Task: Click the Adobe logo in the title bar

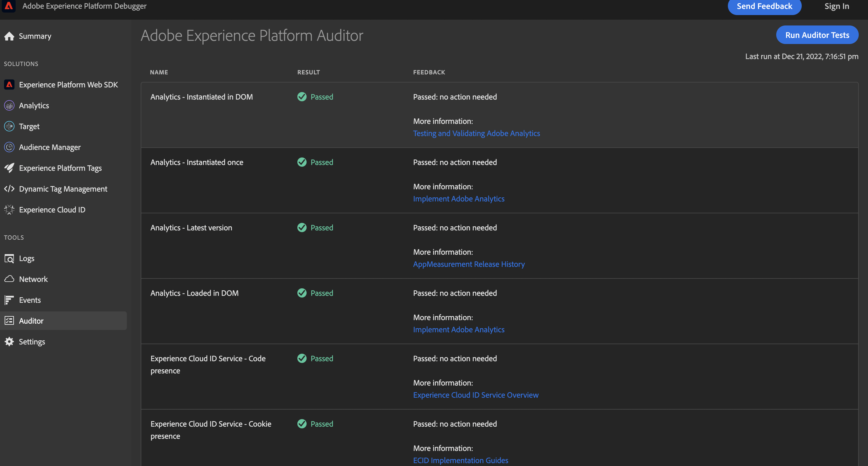Action: pyautogui.click(x=9, y=6)
